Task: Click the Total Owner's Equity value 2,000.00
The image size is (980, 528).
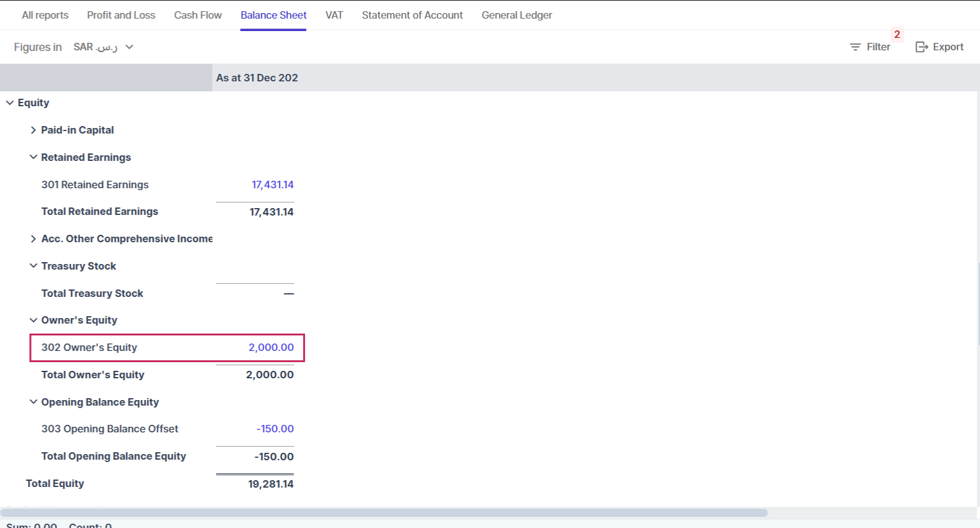Action: pyautogui.click(x=270, y=375)
